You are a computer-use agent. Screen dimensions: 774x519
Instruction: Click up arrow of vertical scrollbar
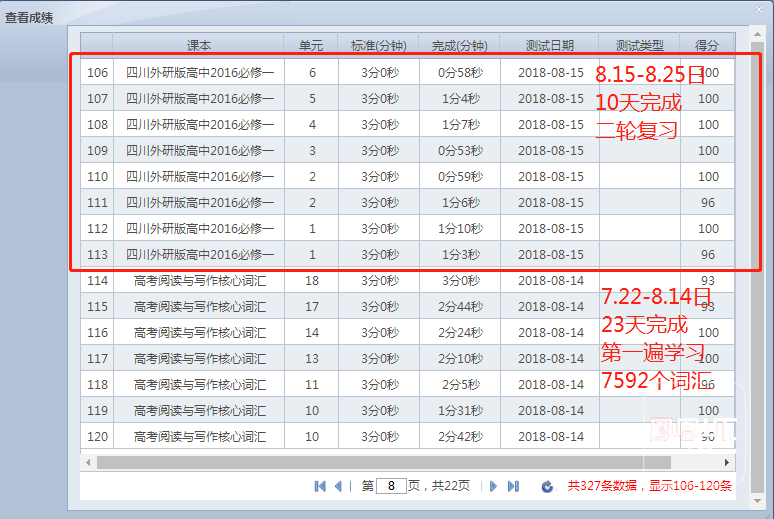point(757,34)
